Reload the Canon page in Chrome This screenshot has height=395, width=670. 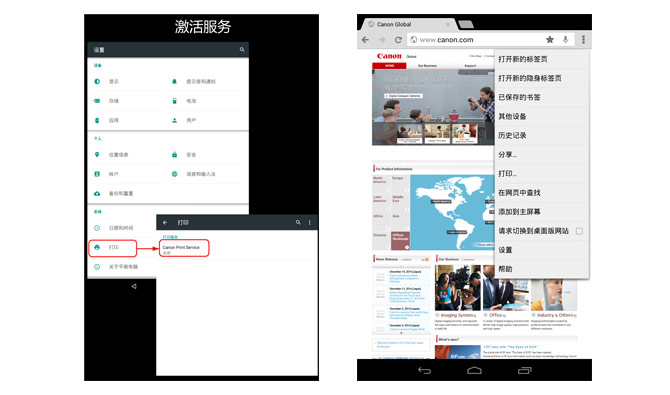tap(398, 40)
